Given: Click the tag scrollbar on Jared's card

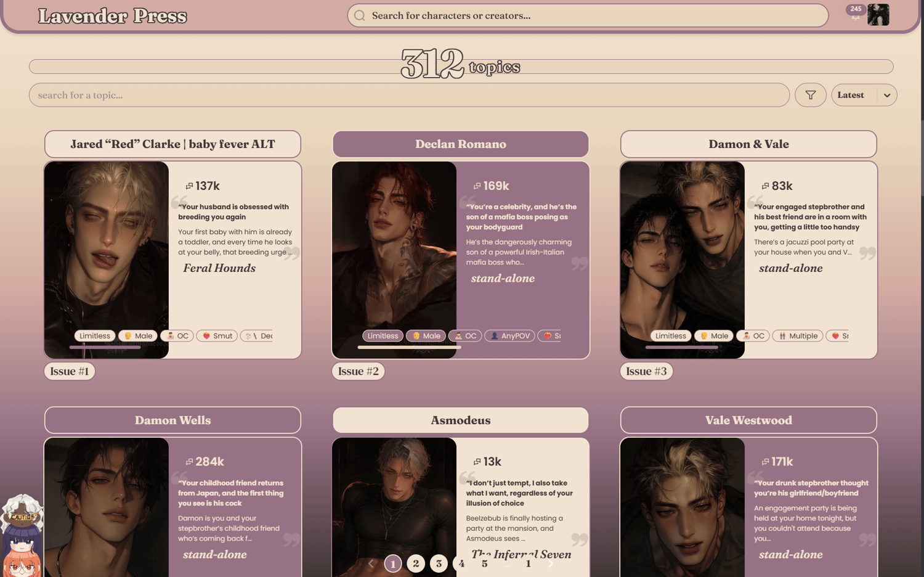Looking at the screenshot, I should [105, 347].
